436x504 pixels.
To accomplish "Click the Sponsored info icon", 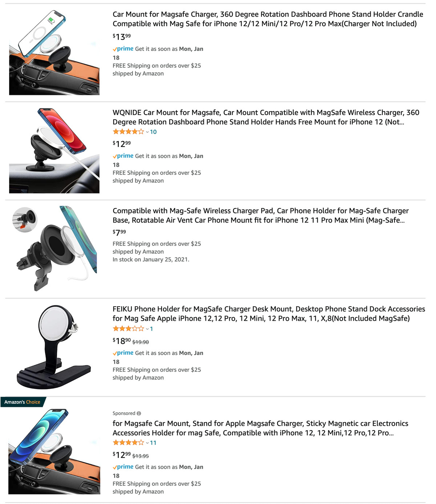I will [139, 413].
